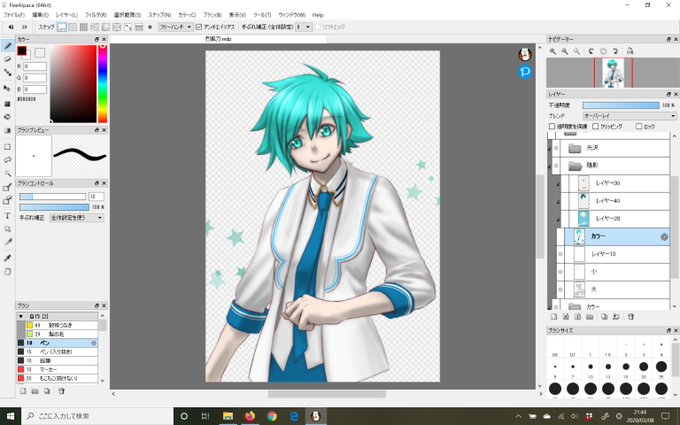Viewport: 680px width, 425px height.
Task: Open the File menu
Action: tap(14, 15)
